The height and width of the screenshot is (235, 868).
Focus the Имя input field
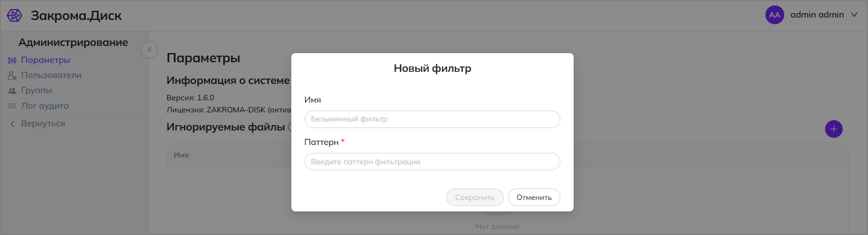[432, 119]
